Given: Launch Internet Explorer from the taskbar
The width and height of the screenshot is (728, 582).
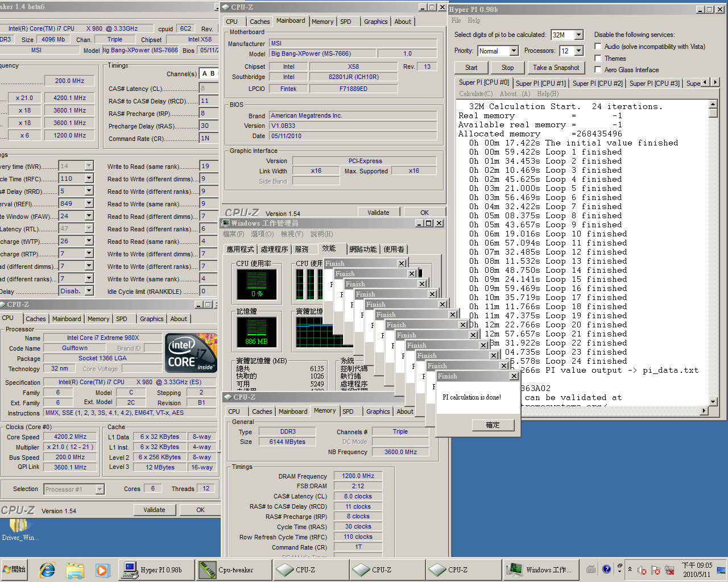Looking at the screenshot, I should [x=47, y=569].
